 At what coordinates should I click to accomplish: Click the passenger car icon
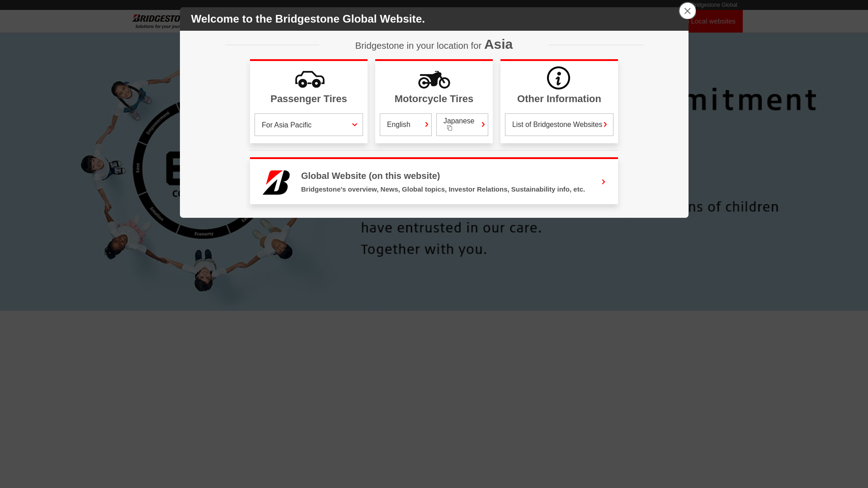coord(310,79)
